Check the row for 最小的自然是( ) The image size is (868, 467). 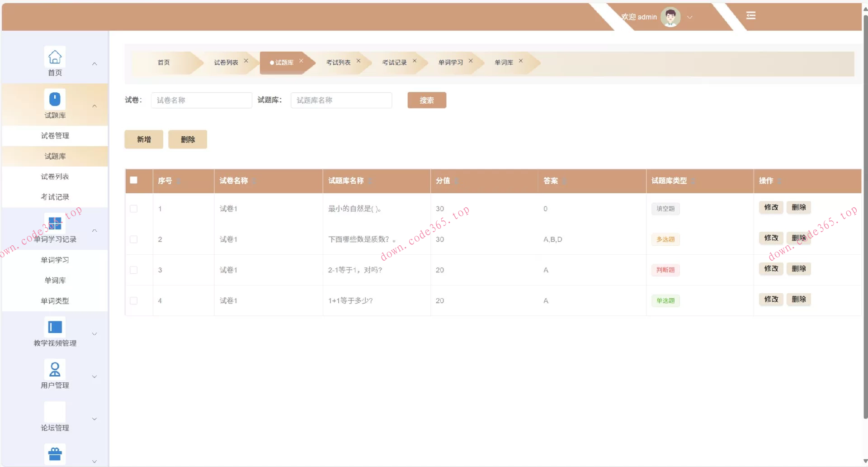133,209
